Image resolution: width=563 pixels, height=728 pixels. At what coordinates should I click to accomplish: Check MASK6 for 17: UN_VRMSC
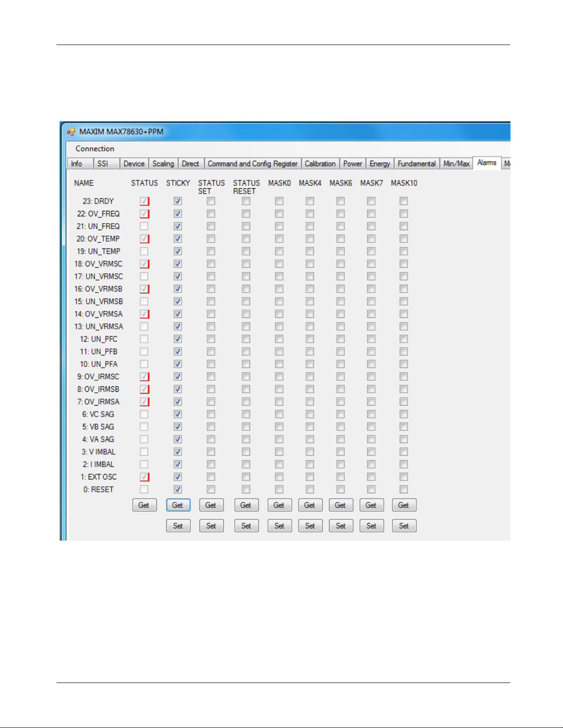point(341,277)
